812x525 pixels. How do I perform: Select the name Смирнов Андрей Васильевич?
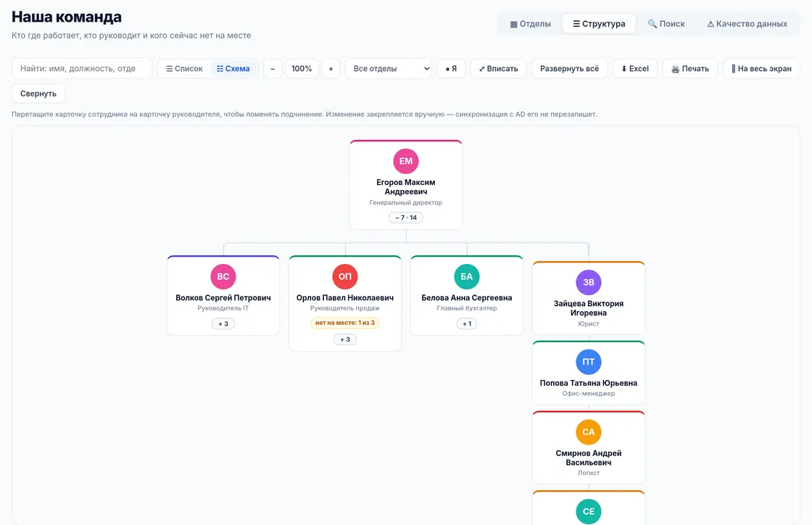click(589, 458)
